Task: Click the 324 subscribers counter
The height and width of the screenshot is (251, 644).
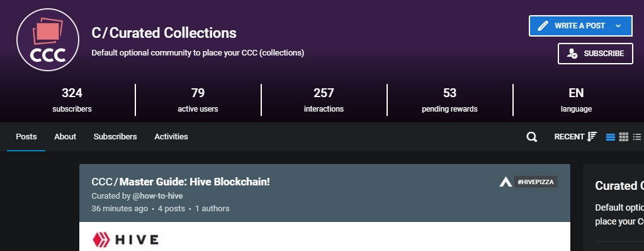Action: pyautogui.click(x=72, y=100)
